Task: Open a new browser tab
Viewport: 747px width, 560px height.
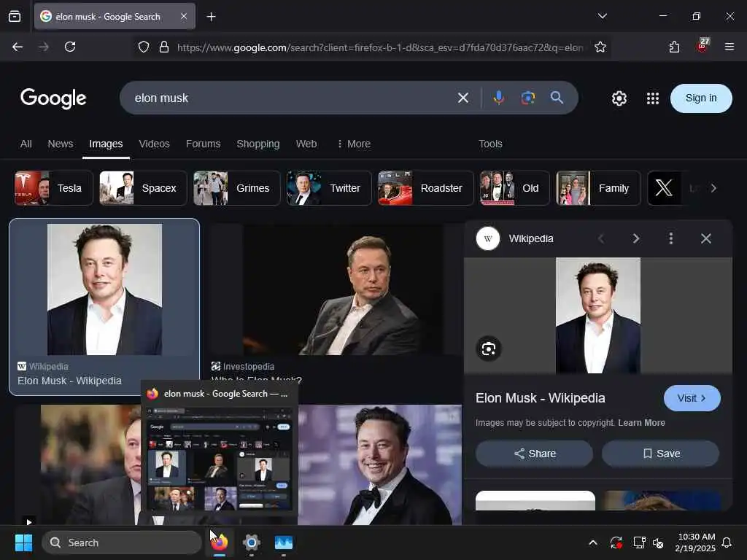Action: tap(211, 17)
